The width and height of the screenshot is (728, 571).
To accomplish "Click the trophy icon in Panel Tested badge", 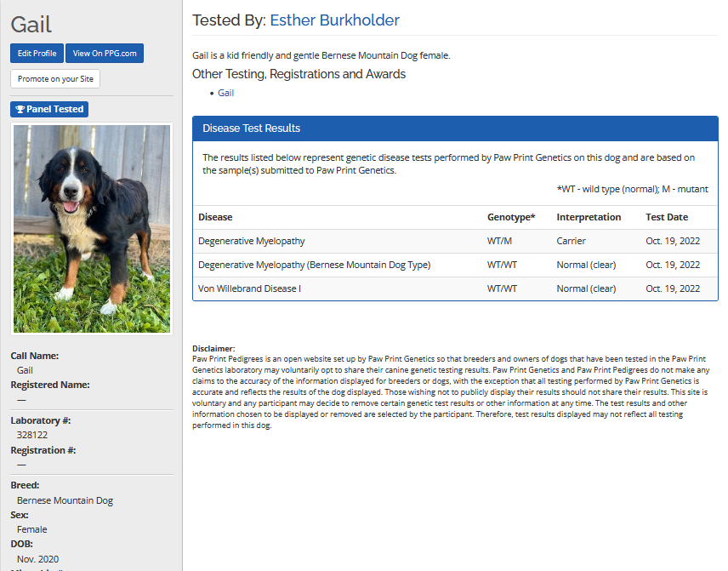I will coord(20,110).
